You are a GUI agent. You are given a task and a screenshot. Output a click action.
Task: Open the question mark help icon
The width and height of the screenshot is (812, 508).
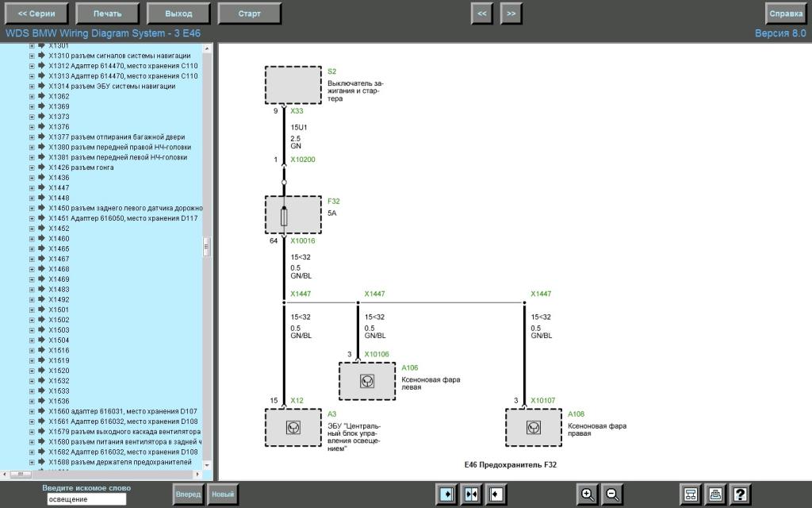coord(740,494)
